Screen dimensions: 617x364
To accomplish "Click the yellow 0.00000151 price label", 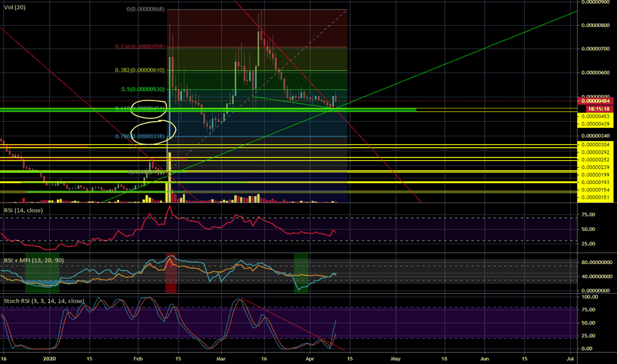I will pos(595,197).
